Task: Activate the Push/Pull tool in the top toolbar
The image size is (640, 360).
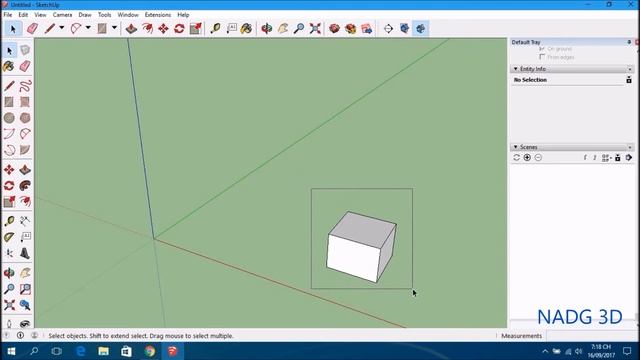Action: coord(131,29)
